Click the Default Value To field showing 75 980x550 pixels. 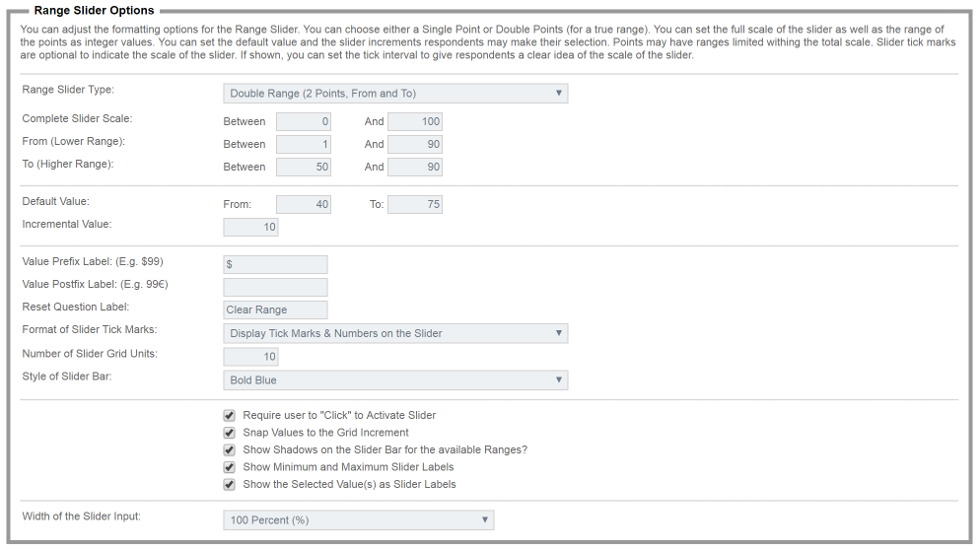[414, 205]
